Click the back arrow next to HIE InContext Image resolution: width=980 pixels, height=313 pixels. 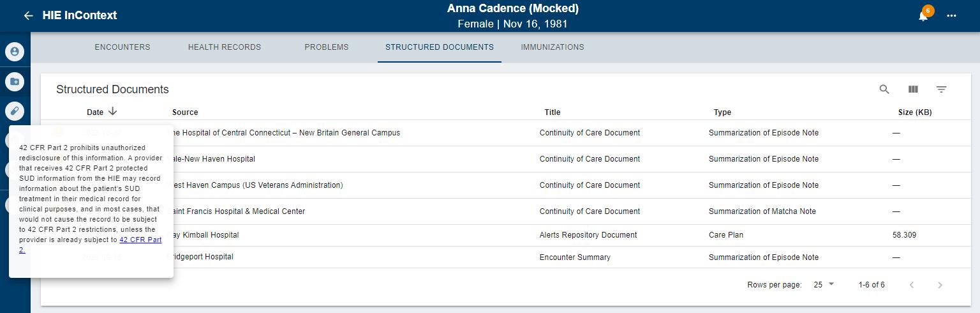point(28,15)
